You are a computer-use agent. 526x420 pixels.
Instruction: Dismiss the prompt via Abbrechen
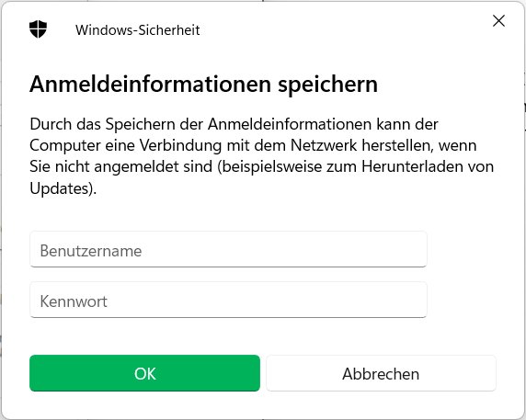pos(381,373)
